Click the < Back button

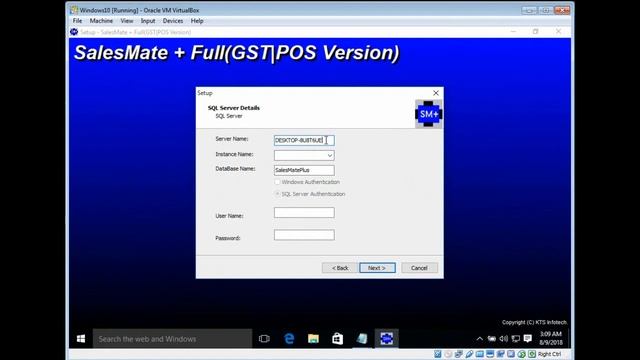[x=340, y=268]
